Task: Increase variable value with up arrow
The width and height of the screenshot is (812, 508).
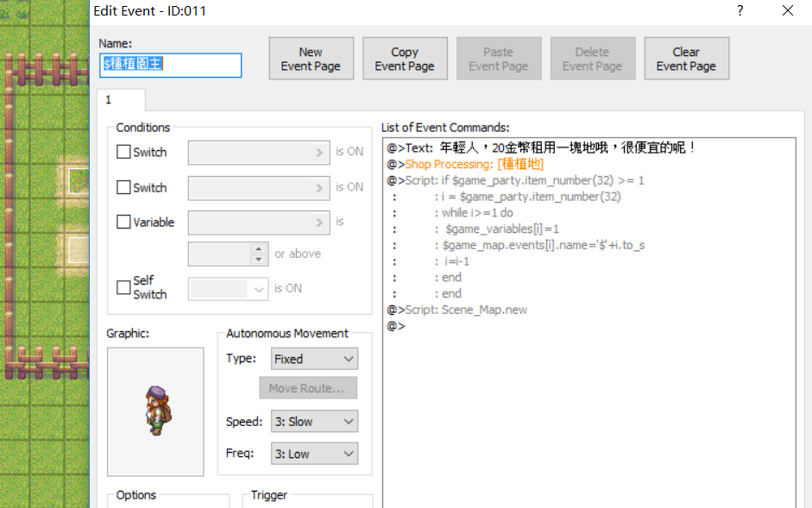Action: [x=258, y=248]
